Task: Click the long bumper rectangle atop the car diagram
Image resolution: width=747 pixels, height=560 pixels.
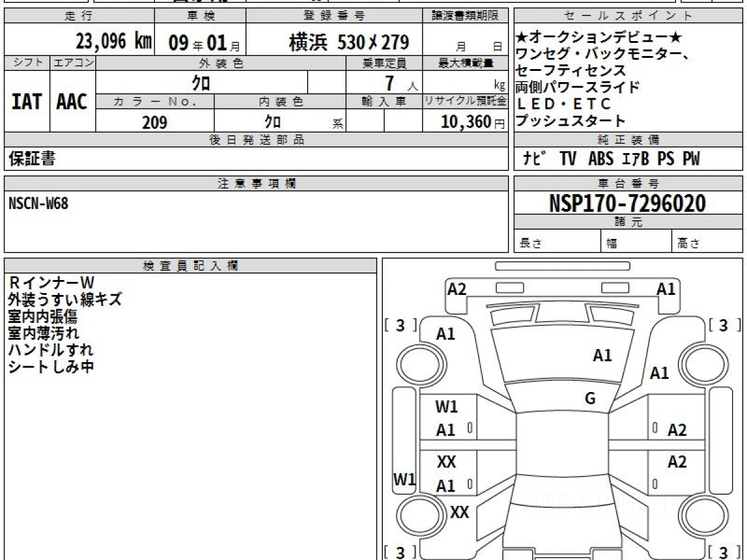Action: coord(562,266)
